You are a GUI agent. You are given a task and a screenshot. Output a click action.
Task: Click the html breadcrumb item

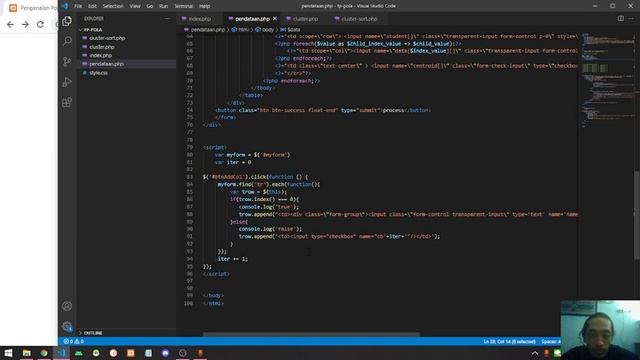[x=240, y=30]
